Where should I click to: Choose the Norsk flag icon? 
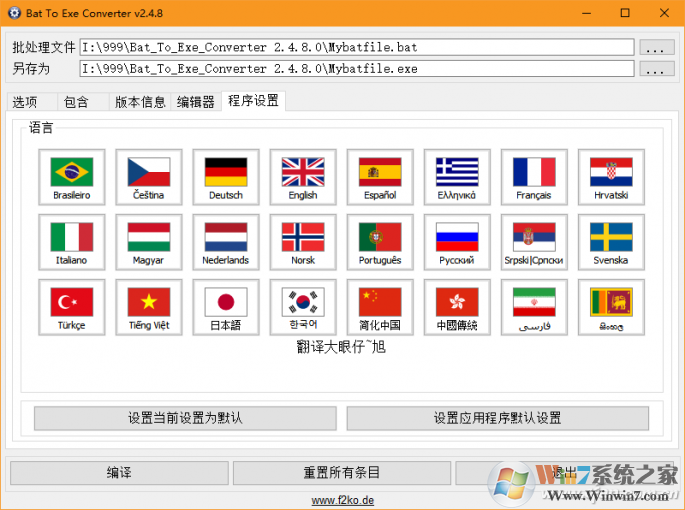(x=303, y=242)
